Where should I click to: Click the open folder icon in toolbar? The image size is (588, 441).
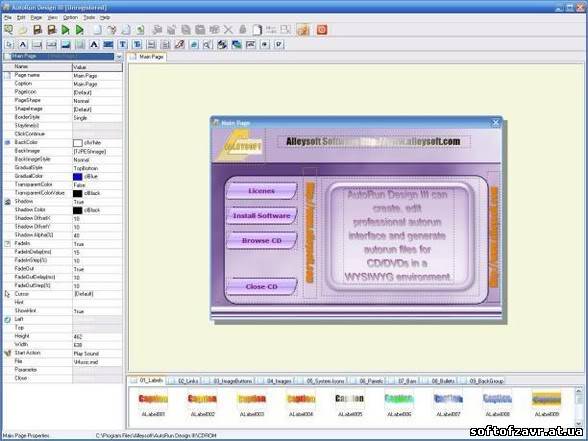[22, 30]
